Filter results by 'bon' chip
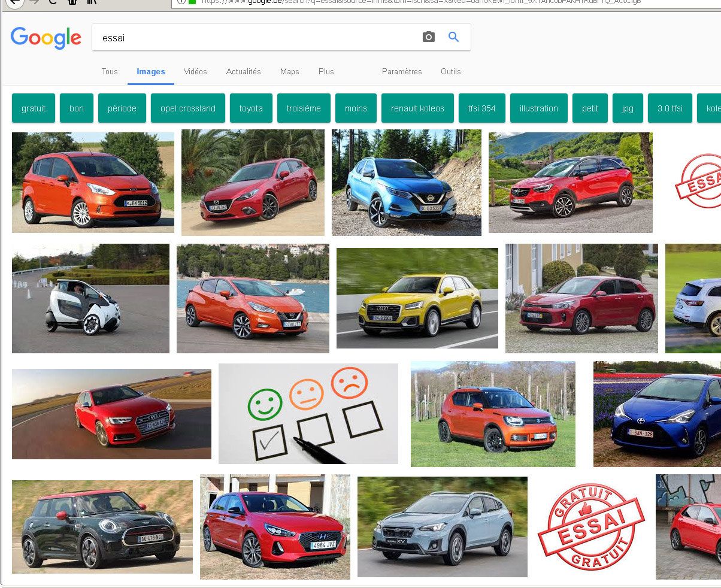This screenshot has height=588, width=721. (x=77, y=108)
